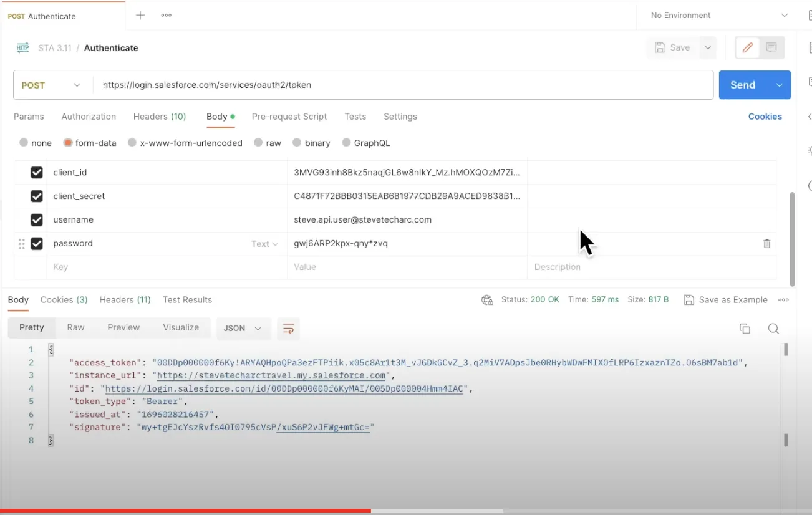Toggle line wrap icon next to JSON
Image resolution: width=812 pixels, height=515 pixels.
(288, 329)
